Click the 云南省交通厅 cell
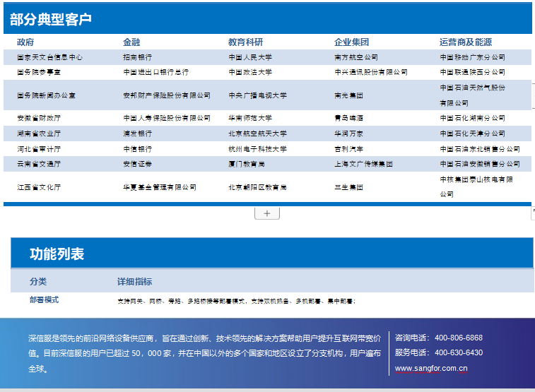Image resolution: width=535 pixels, height=392 pixels. pos(39,164)
